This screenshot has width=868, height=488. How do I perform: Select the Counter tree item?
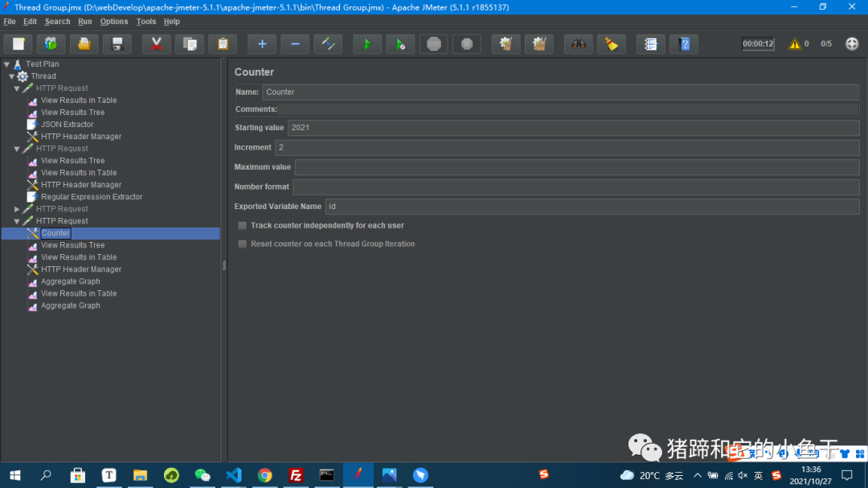click(x=55, y=233)
